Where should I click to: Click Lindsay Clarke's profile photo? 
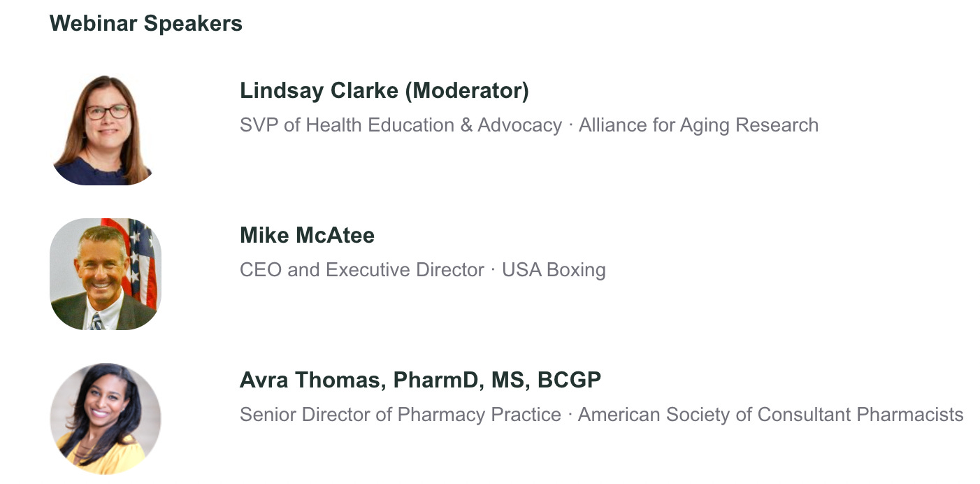105,129
